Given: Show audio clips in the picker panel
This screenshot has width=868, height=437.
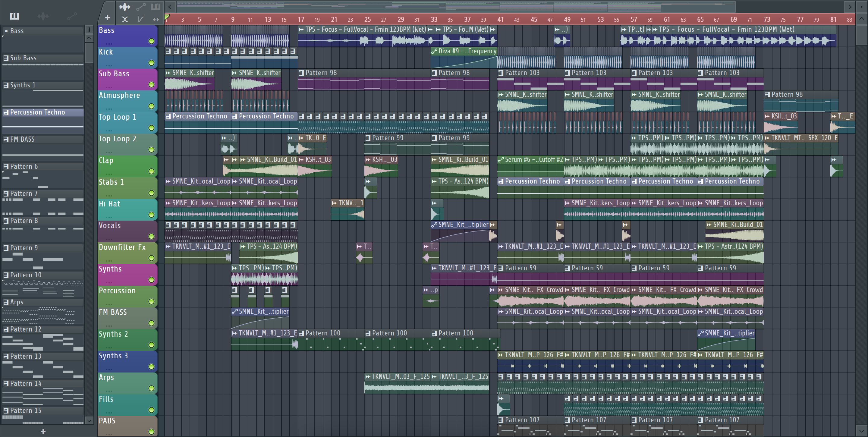Looking at the screenshot, I should tap(43, 16).
